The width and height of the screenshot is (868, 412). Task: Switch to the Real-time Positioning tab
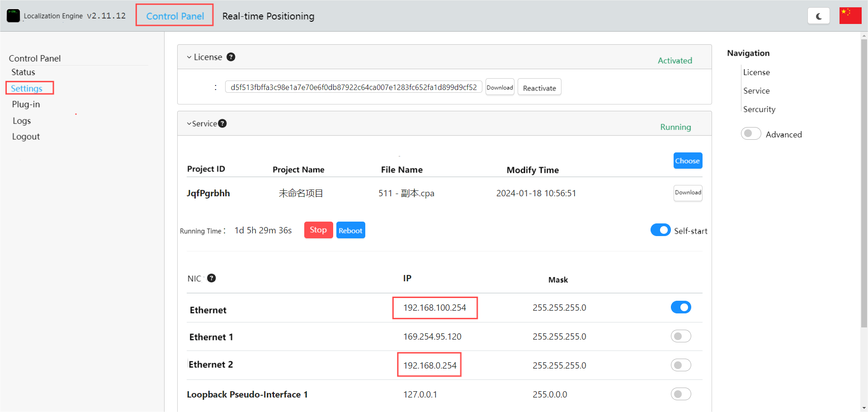[x=268, y=16]
